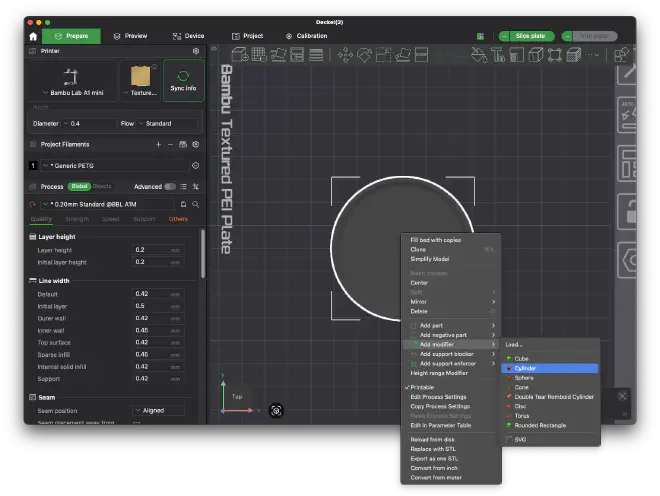Open Project Filaments settings gear icon
Screen dimensions: 660x496
[196, 144]
